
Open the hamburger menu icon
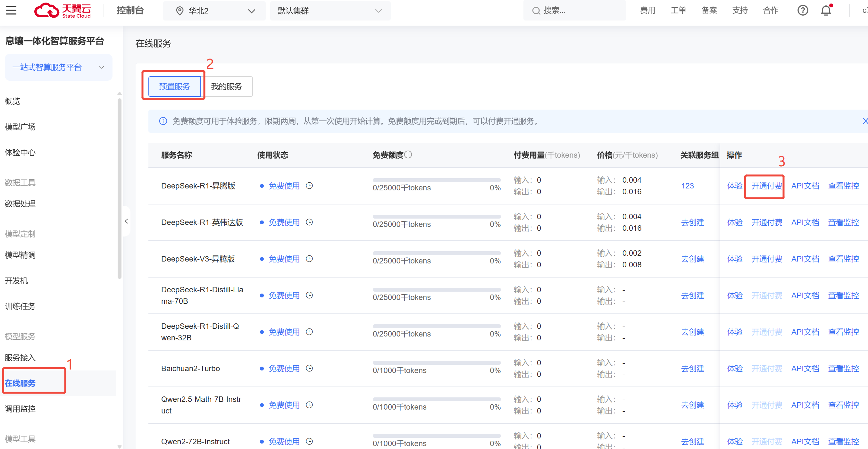(11, 11)
